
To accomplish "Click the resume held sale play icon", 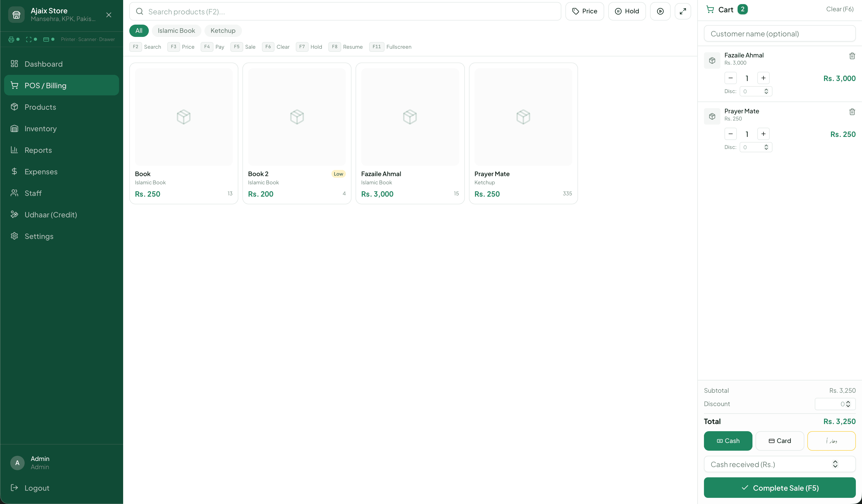I will [660, 11].
